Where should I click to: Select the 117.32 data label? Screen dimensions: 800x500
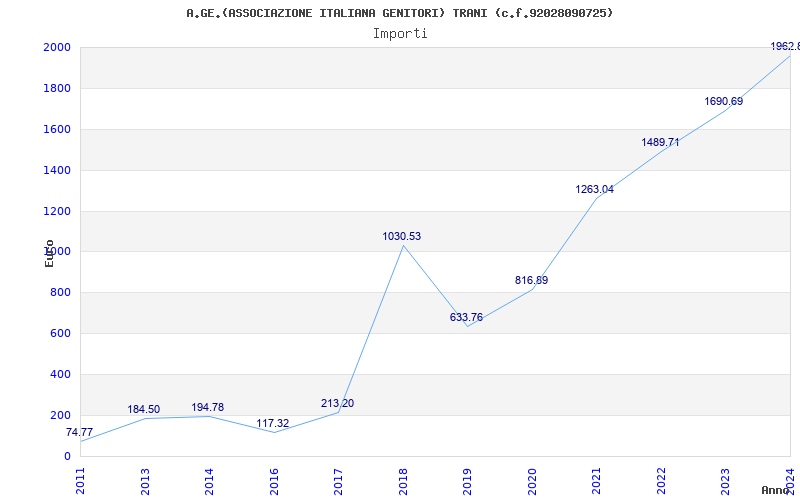coord(272,423)
